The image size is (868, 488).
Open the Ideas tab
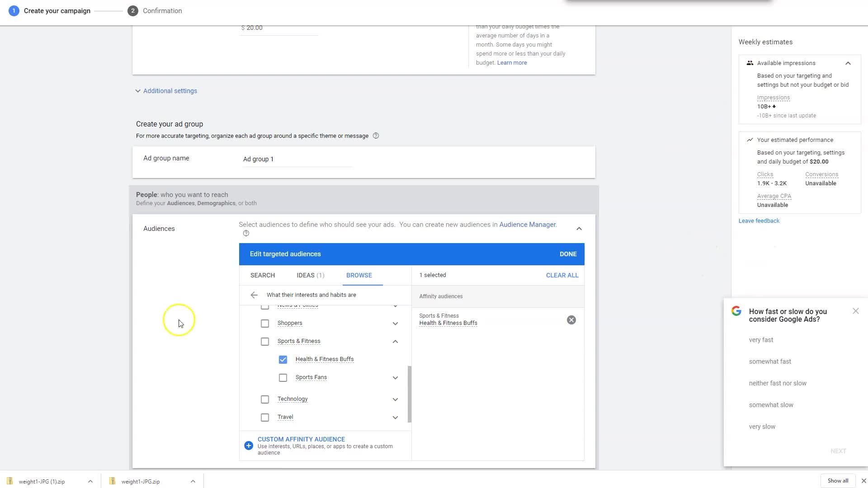pos(310,275)
